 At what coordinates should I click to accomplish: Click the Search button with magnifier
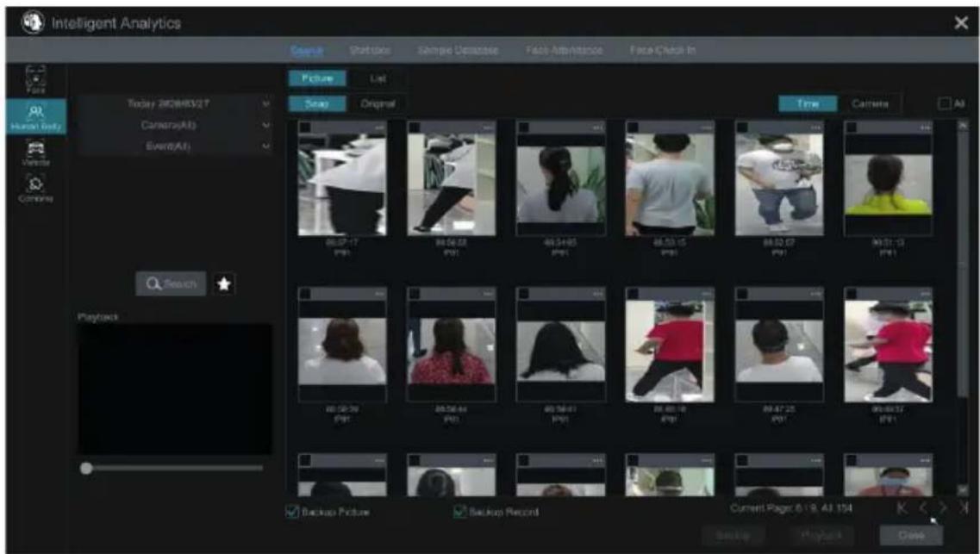point(171,284)
